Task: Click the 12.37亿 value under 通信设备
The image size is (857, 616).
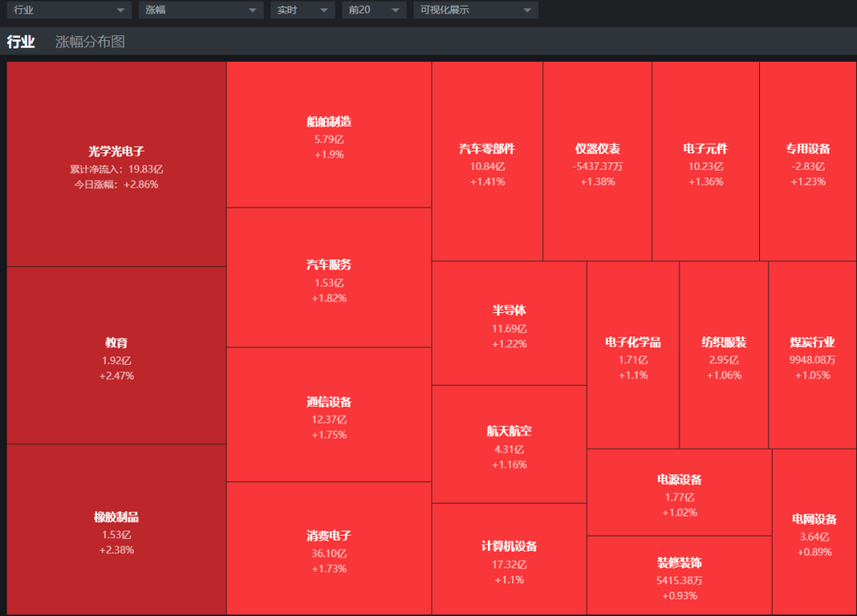Action: [329, 420]
